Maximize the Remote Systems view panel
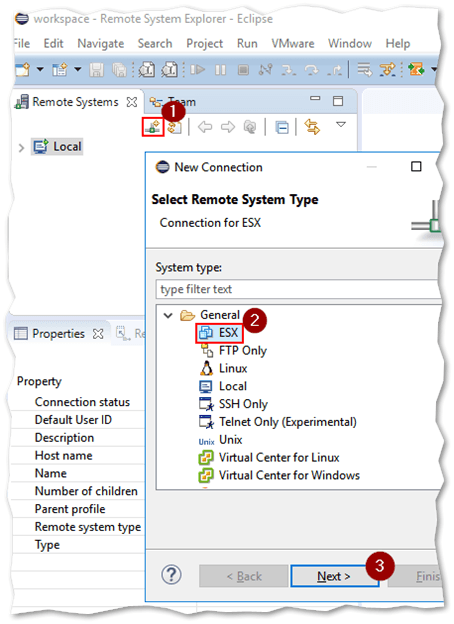Screen dimensions: 454x624 [338, 101]
